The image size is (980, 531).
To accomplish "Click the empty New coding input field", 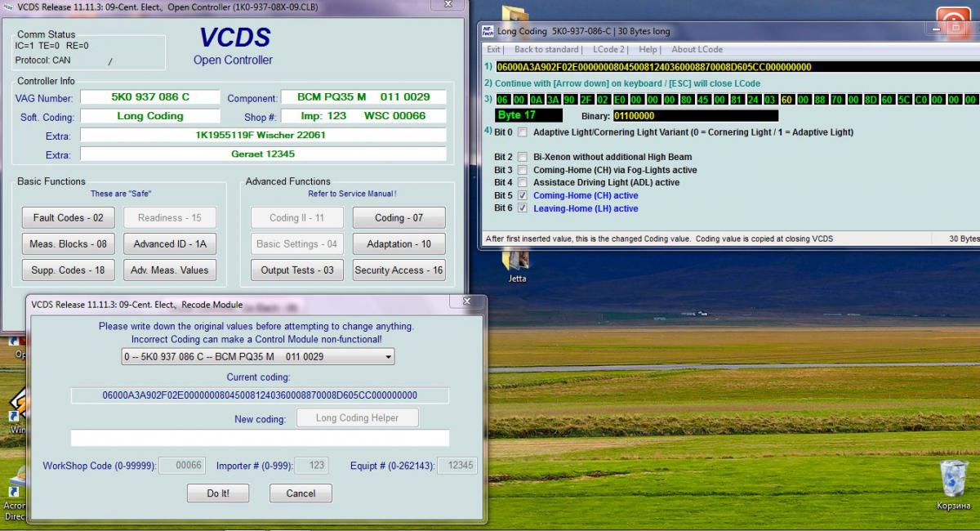I will [x=260, y=439].
